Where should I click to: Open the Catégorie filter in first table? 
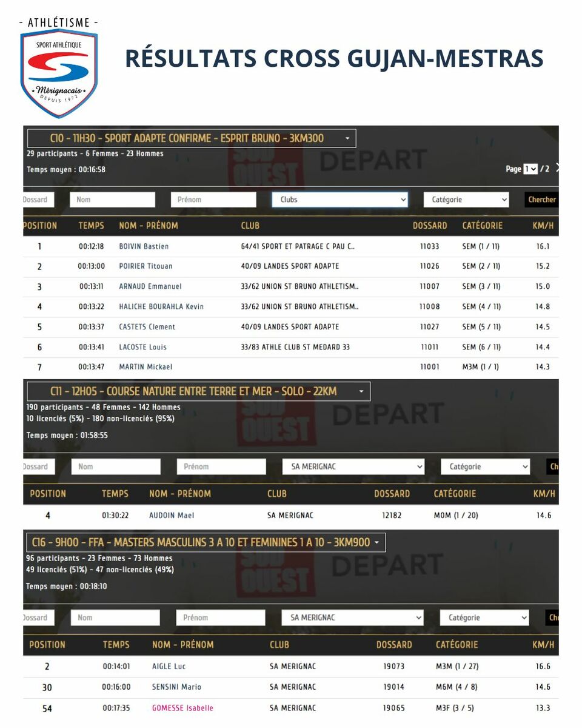click(x=466, y=200)
